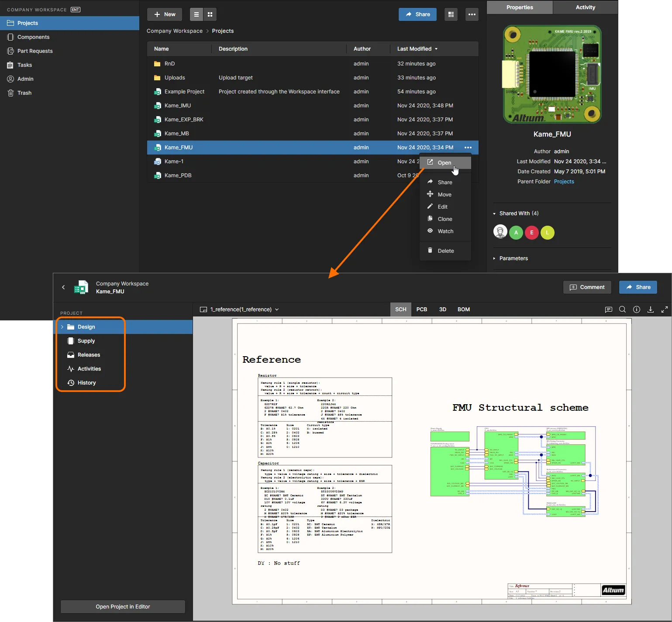The width and height of the screenshot is (672, 622).
Task: Click the yellow L shared-user avatar
Action: [548, 233]
